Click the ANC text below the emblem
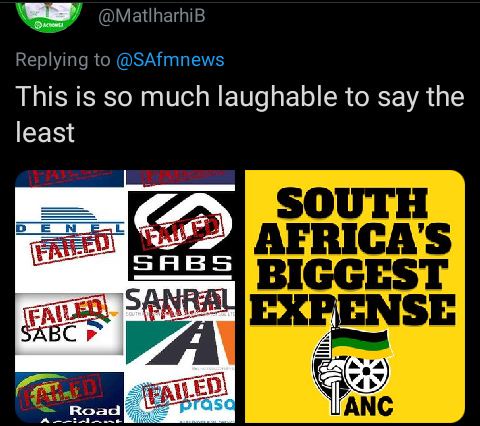 [368, 407]
